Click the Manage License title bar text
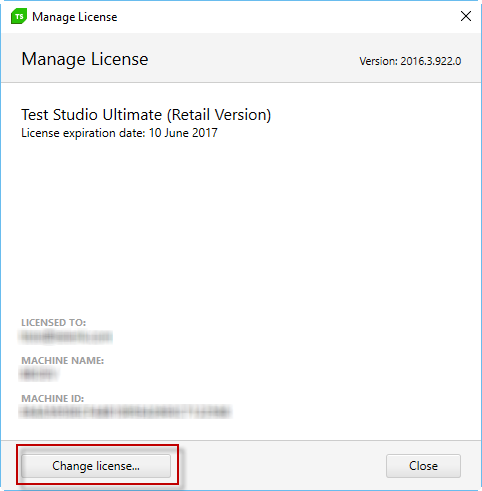 75,17
